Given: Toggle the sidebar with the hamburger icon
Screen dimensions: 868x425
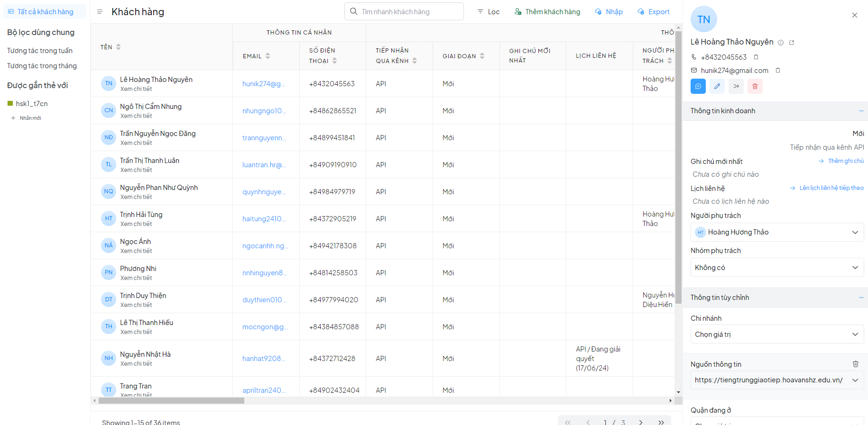Looking at the screenshot, I should pyautogui.click(x=100, y=12).
